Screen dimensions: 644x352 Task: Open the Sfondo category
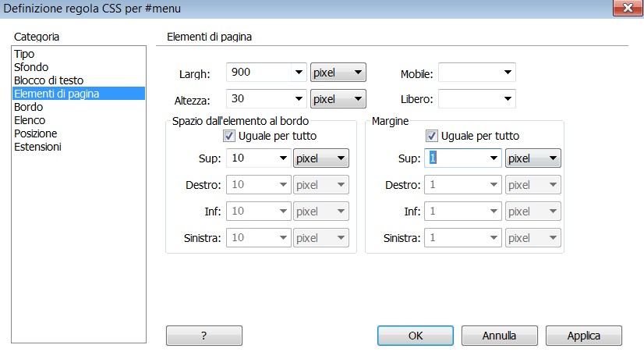coord(31,67)
